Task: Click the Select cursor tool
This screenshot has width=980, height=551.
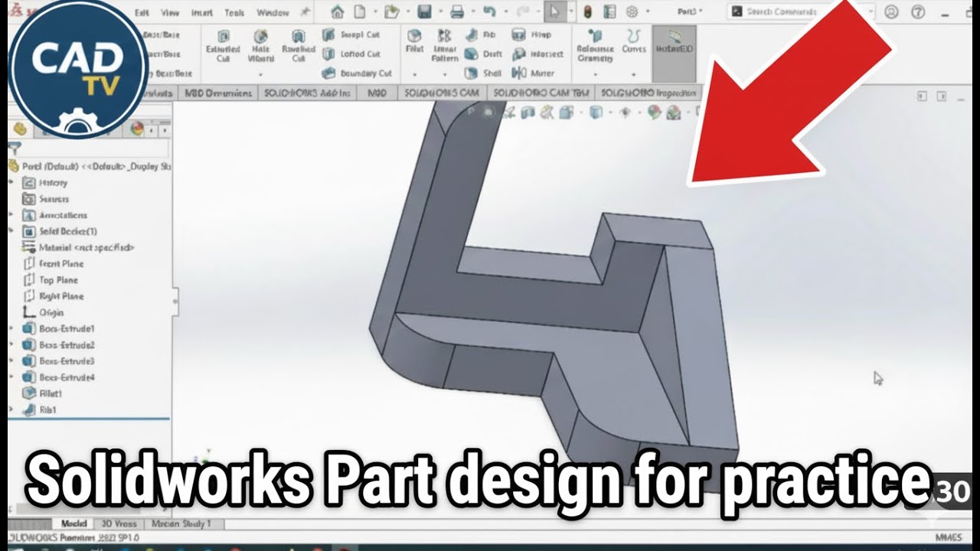Action: (x=554, y=11)
